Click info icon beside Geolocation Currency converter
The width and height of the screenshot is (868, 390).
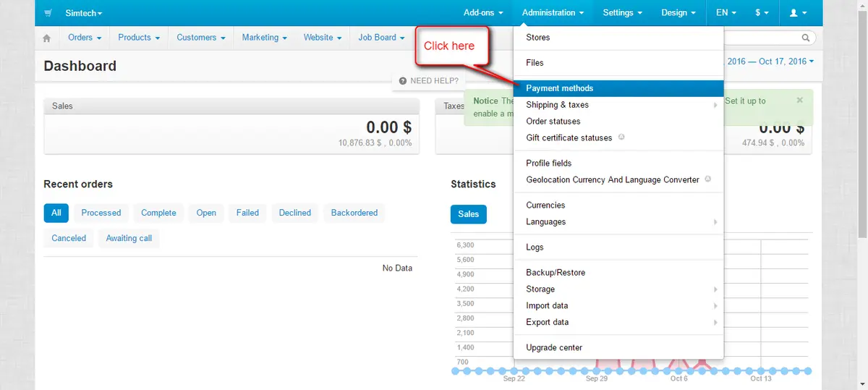pos(708,179)
